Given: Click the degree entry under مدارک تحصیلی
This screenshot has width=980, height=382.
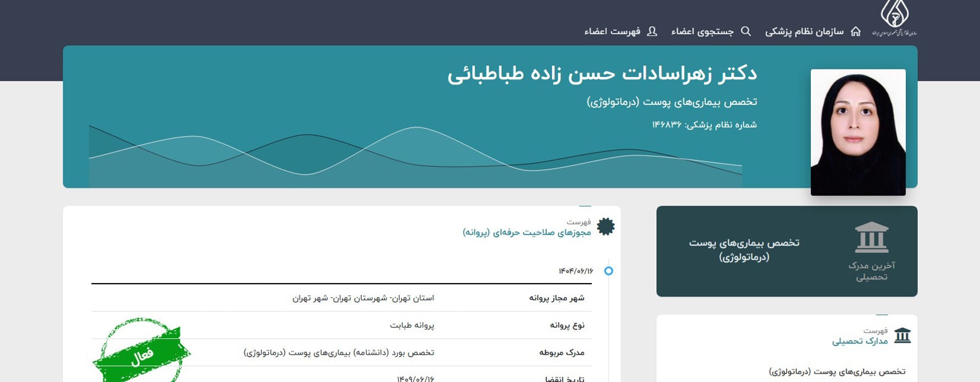Looking at the screenshot, I should point(837,371).
